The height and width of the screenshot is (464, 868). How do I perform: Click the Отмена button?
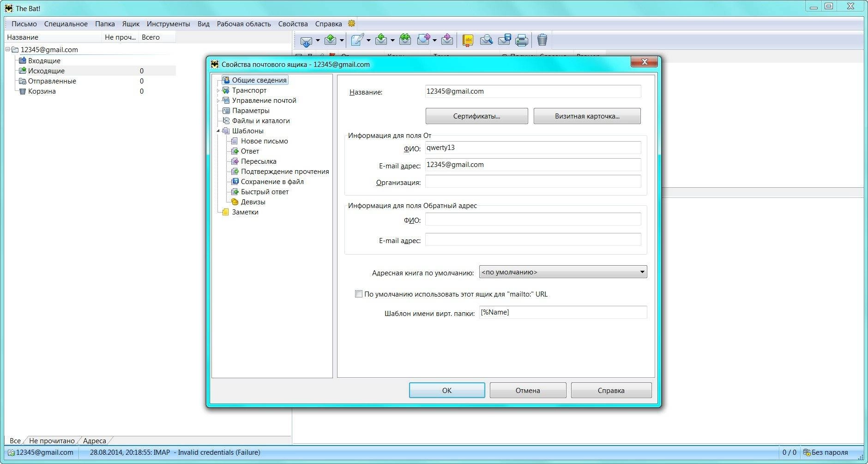[x=528, y=390]
